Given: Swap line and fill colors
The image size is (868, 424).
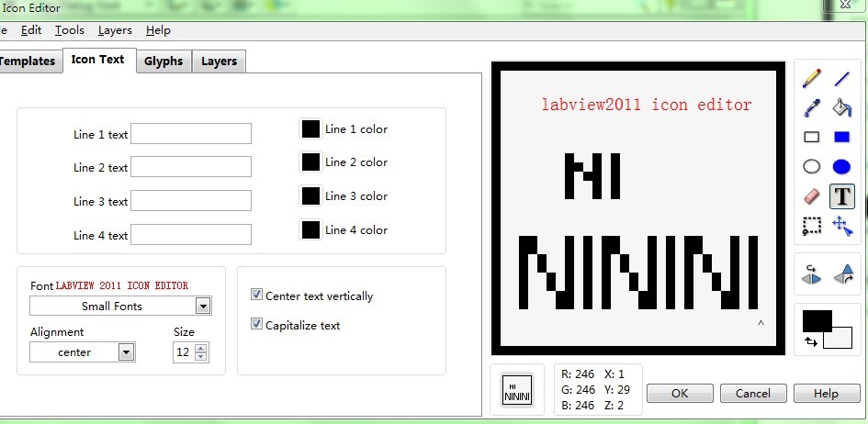Looking at the screenshot, I should (x=811, y=342).
